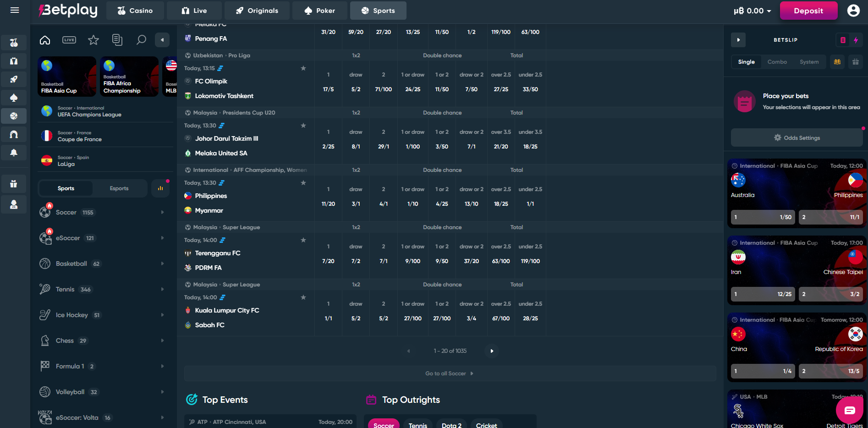
Task: Open the gift bonuses icon in left rail
Action: pos(14,184)
